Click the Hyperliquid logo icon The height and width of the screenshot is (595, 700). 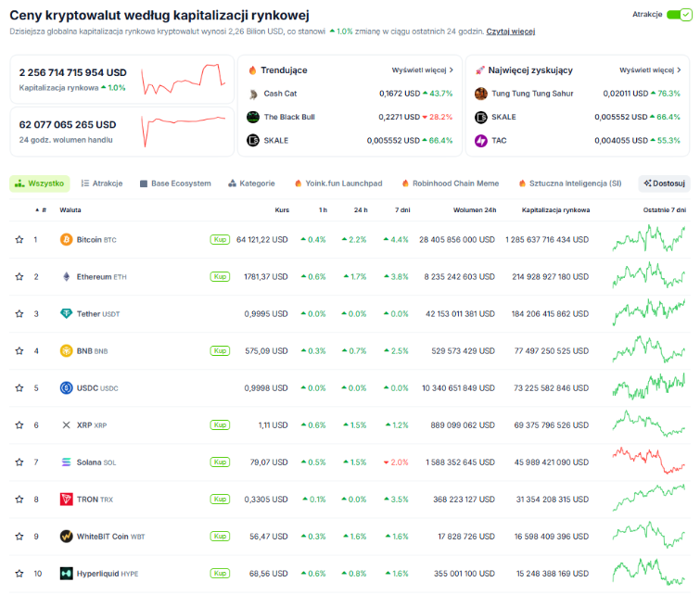click(66, 573)
